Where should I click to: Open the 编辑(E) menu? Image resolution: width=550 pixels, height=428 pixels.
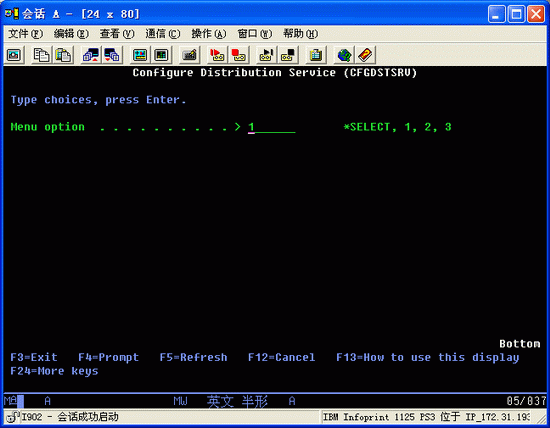[x=71, y=34]
